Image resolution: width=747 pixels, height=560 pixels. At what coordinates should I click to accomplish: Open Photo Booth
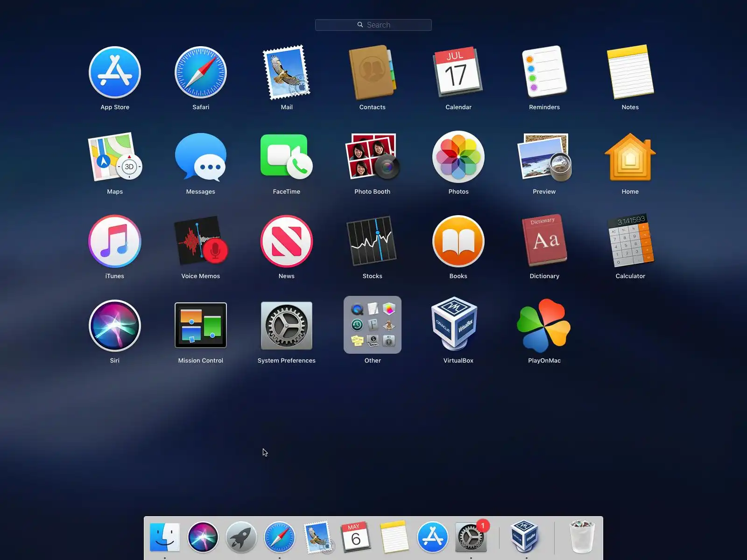coord(373,157)
